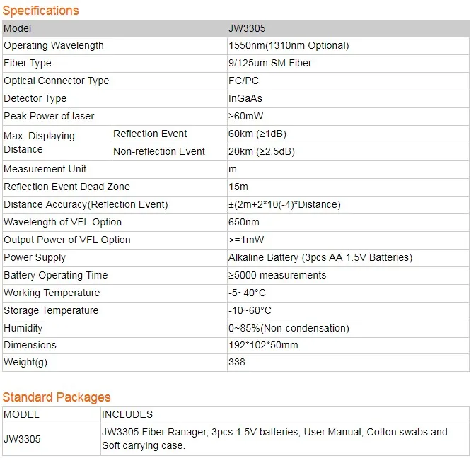
Task: Click the '-5~40°C' value
Action: click(247, 293)
